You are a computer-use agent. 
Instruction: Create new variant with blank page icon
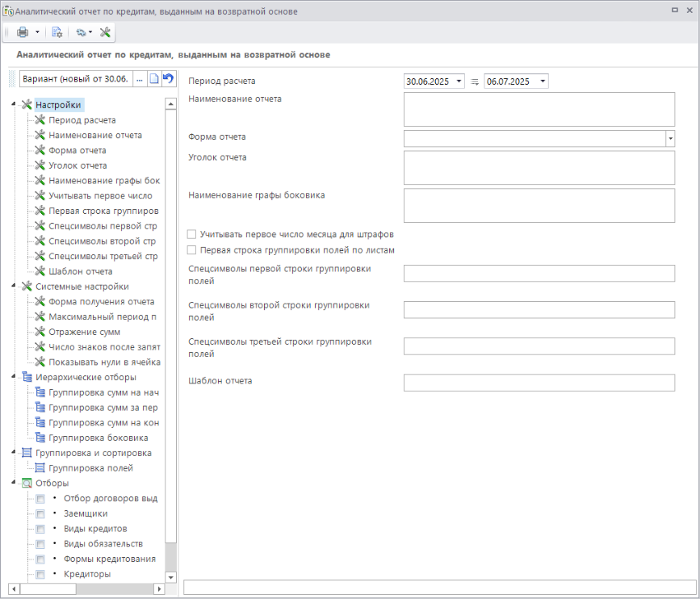(x=154, y=78)
